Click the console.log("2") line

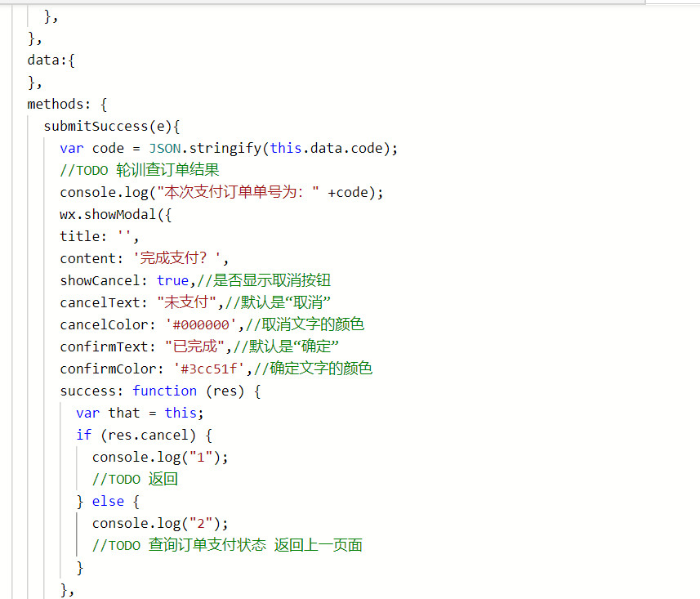point(160,523)
